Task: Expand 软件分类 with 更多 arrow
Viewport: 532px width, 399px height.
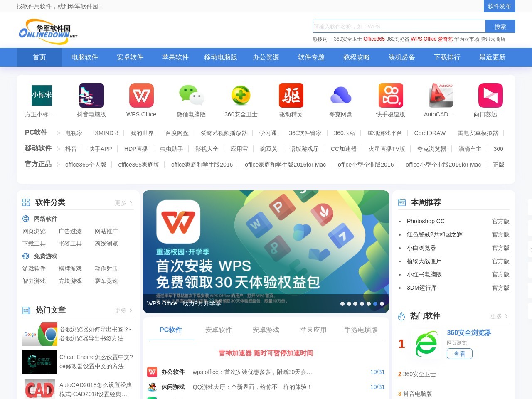Action: click(x=124, y=203)
